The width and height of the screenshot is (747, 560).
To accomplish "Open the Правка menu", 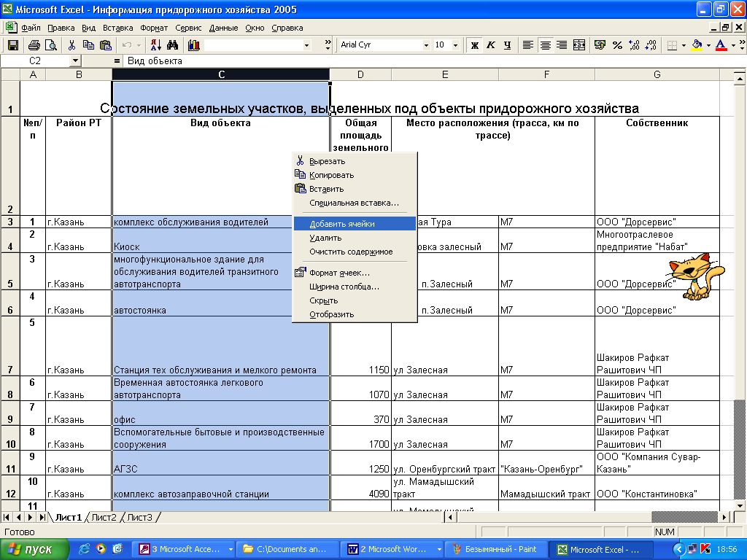I will tap(61, 28).
